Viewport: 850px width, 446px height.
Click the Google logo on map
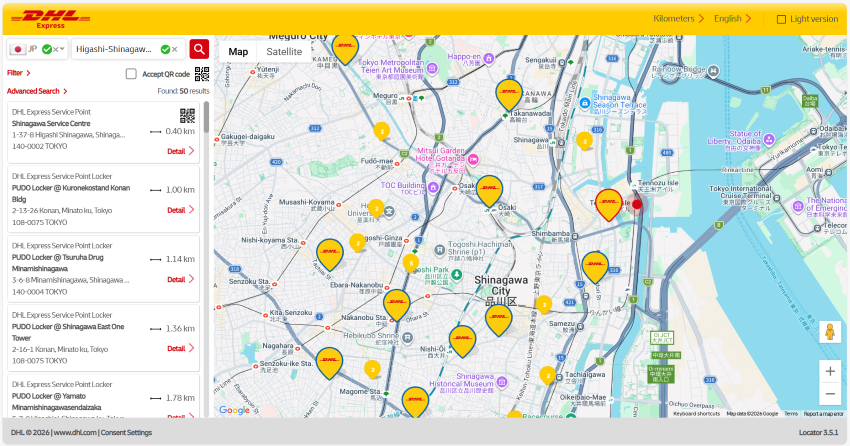234,410
